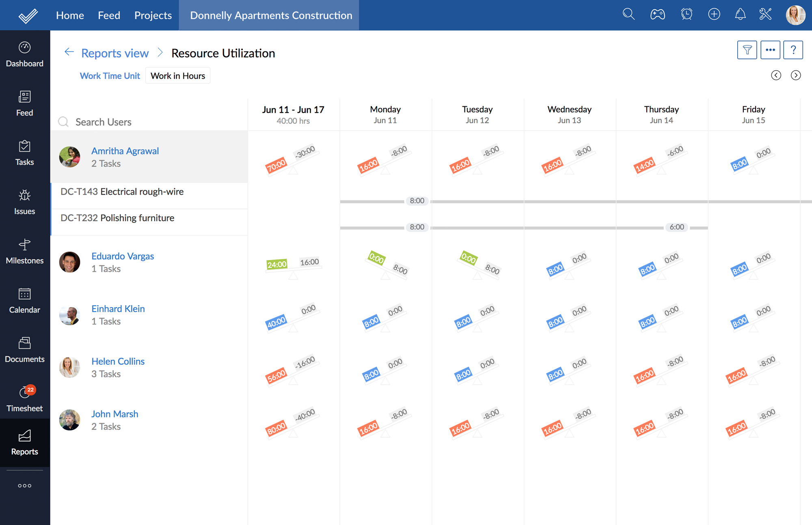812x525 pixels.
Task: Open the timer clock icon
Action: [686, 15]
